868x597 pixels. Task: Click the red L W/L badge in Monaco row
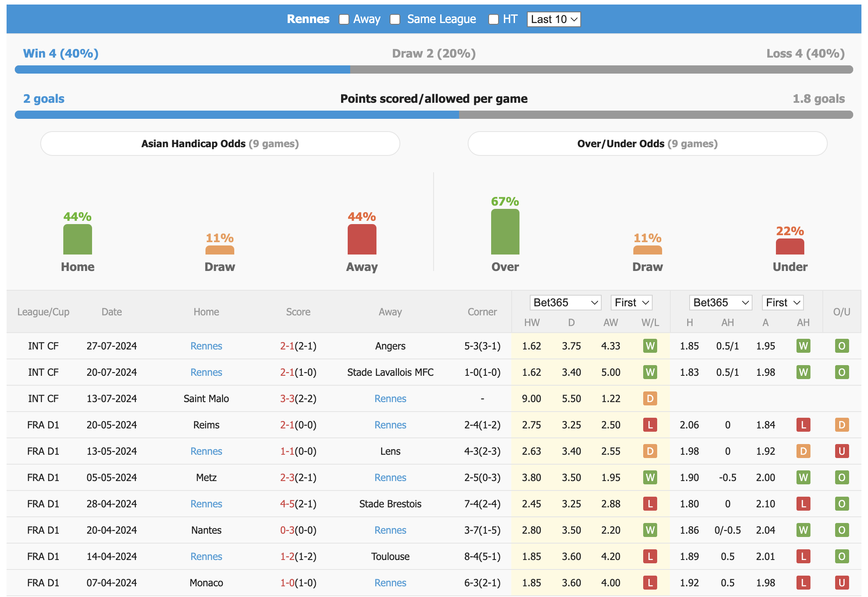click(650, 583)
